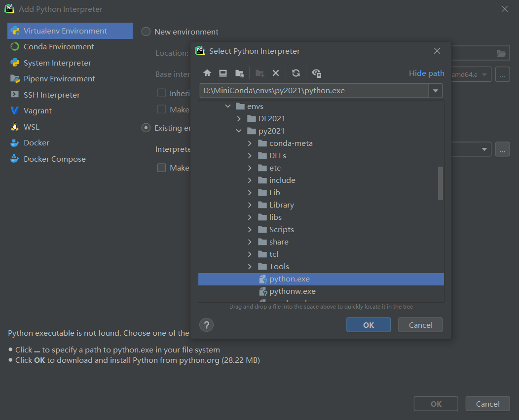The height and width of the screenshot is (420, 519).
Task: Expand the share folder
Action: click(x=250, y=242)
